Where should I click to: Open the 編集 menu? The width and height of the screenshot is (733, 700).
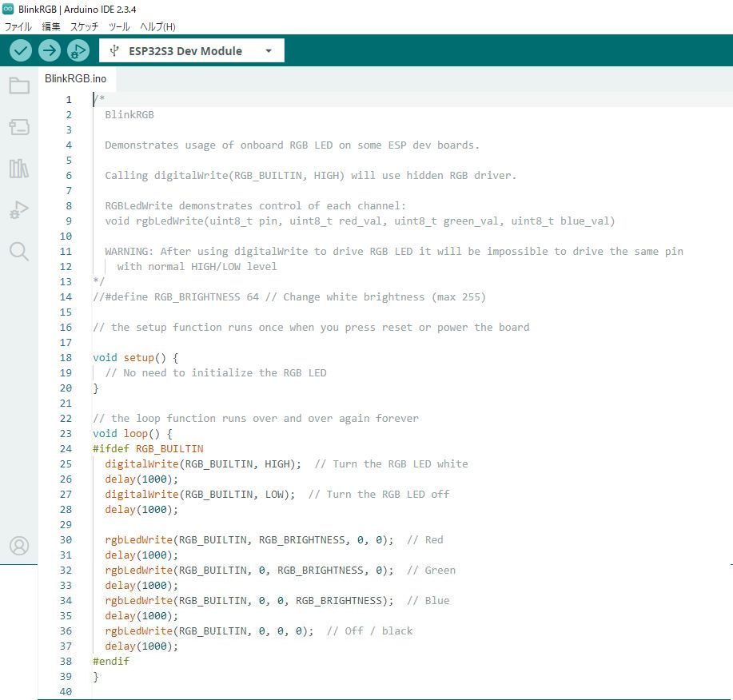51,26
